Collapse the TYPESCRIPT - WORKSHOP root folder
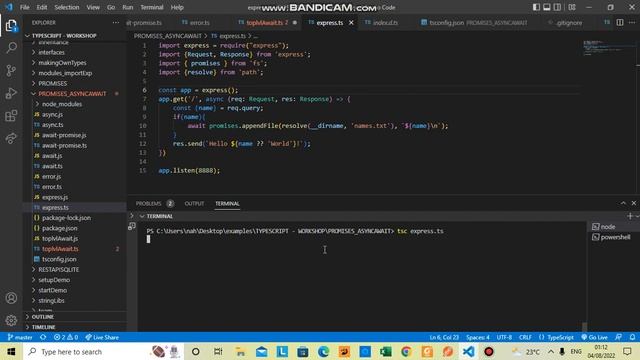Viewport: 640px width, 360px height. [74, 36]
